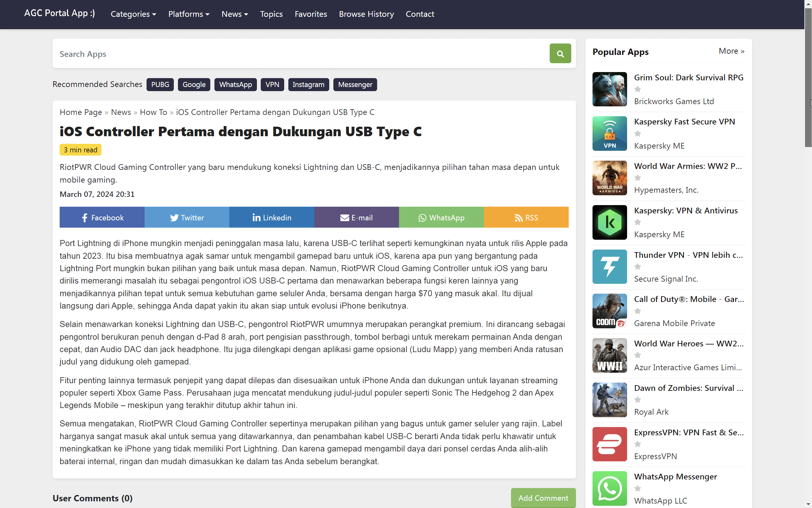Viewport: 812px width, 508px height.
Task: Click 'Garena Mobile Private' developer text
Action: (674, 323)
